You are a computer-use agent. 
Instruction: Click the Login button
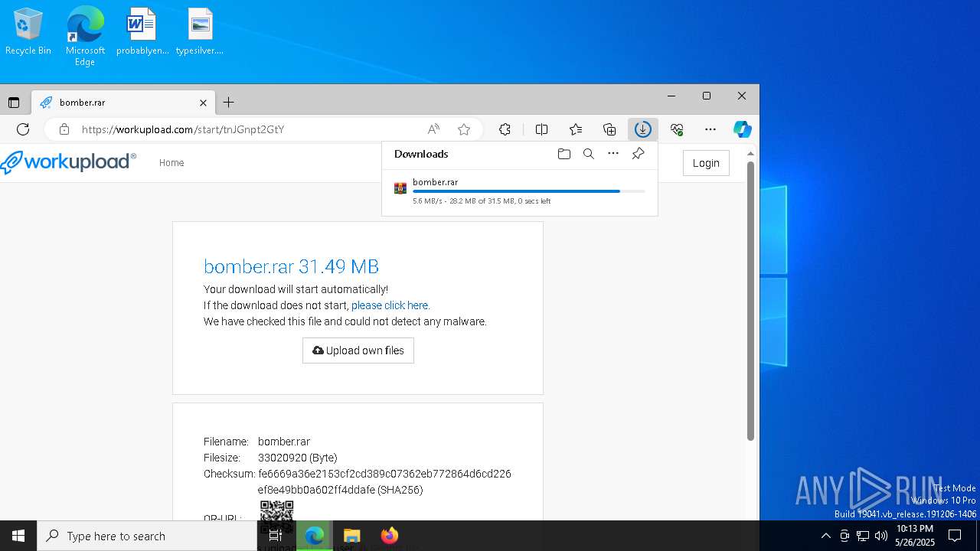pyautogui.click(x=706, y=163)
